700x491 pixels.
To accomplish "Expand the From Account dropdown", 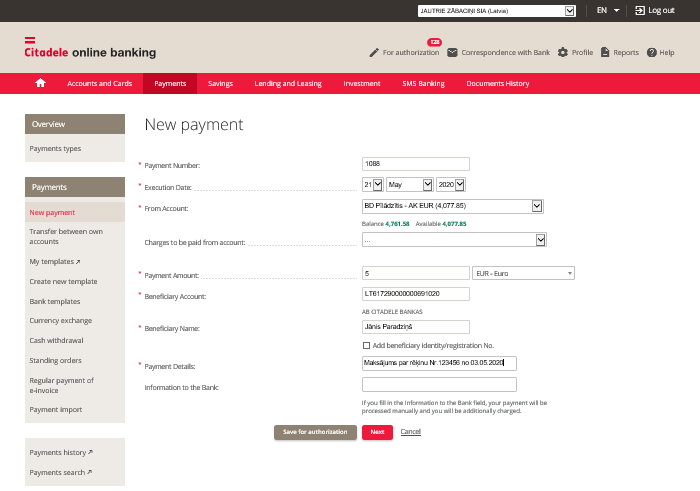I will (536, 206).
